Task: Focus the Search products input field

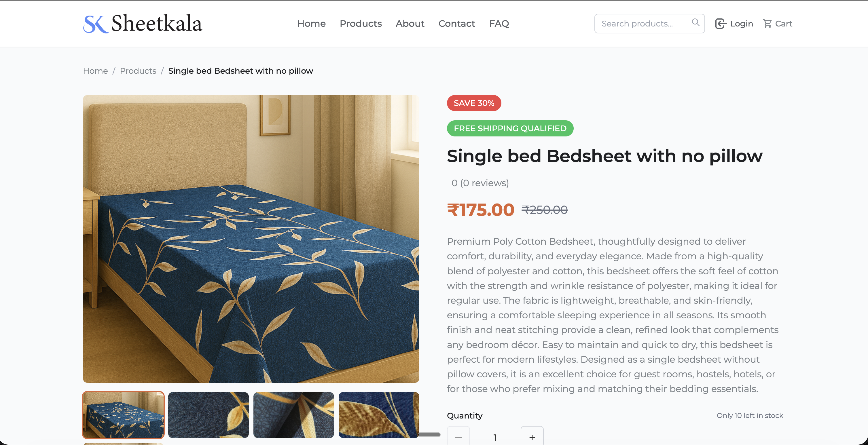Action: pos(642,24)
